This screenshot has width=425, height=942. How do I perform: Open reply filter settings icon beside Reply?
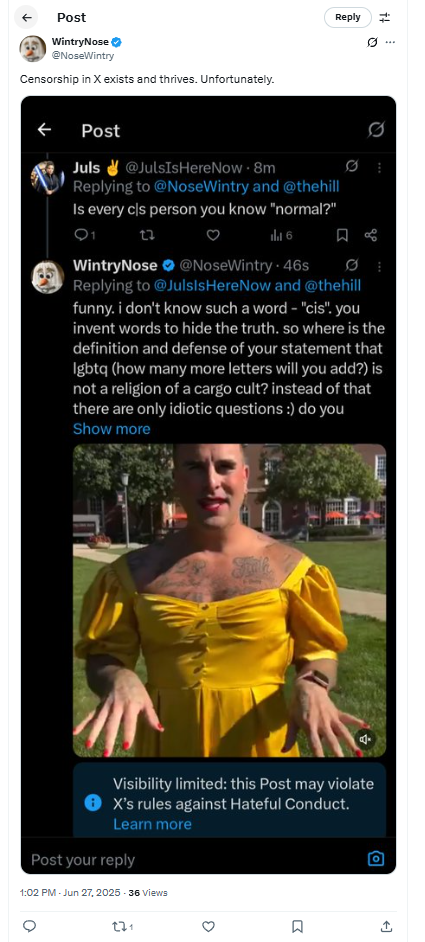point(385,17)
